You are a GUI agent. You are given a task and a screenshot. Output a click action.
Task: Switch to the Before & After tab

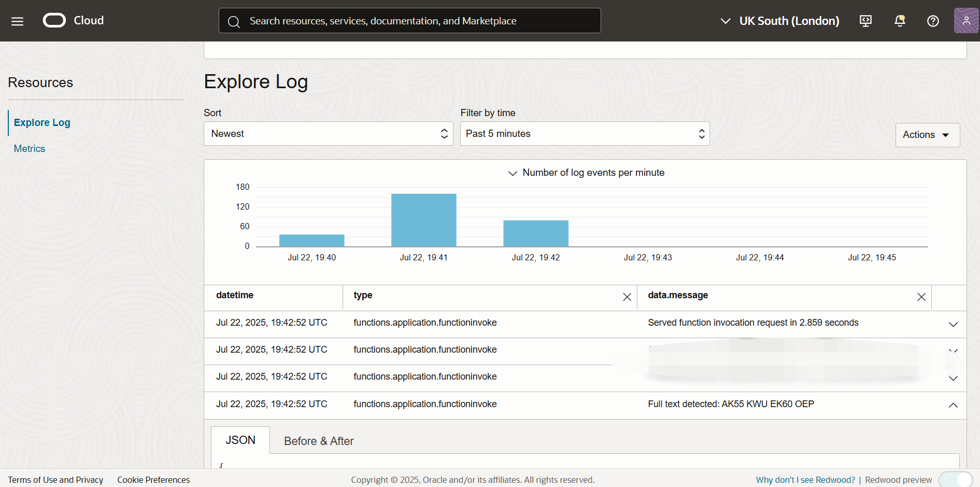point(319,441)
